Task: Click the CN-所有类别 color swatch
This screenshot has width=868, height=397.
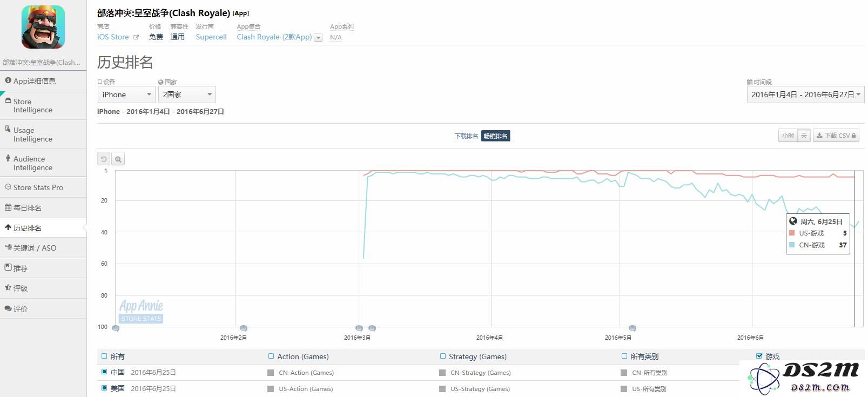Action: tap(624, 373)
